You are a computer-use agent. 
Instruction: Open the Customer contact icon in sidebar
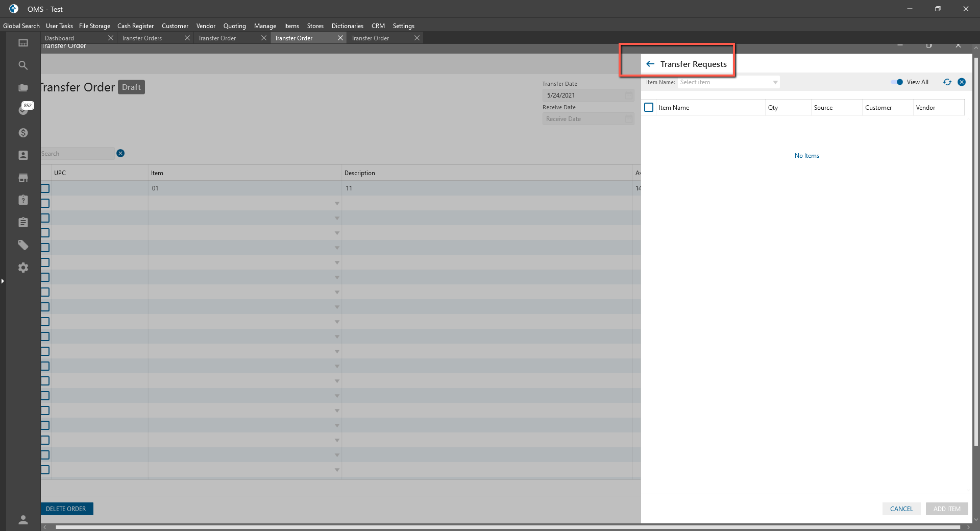point(23,155)
